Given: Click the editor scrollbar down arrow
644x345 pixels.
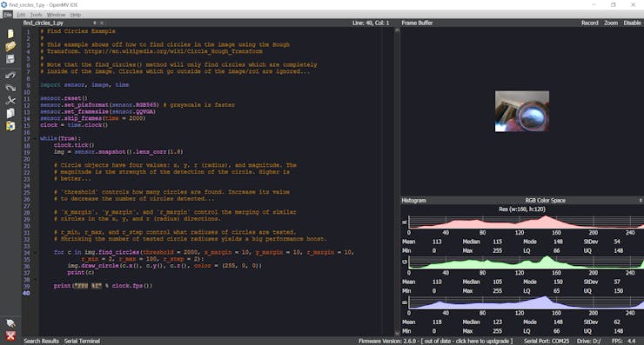Looking at the screenshot, I should click(397, 334).
